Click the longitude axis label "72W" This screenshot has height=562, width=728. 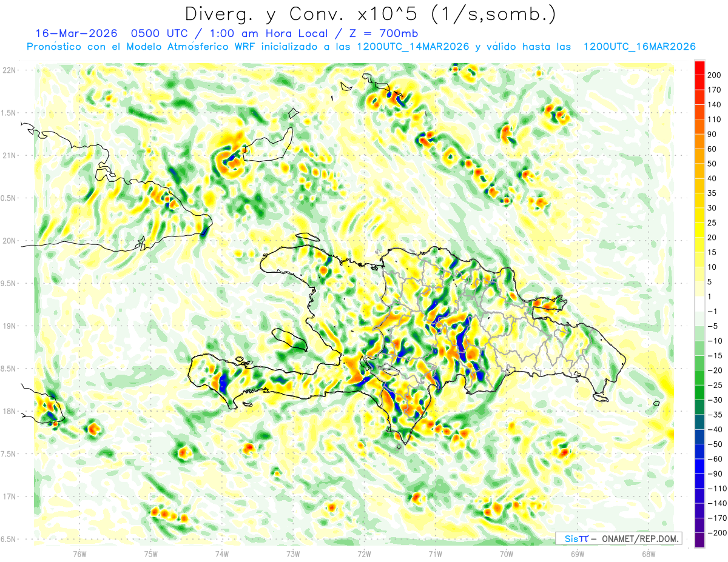[x=364, y=553]
